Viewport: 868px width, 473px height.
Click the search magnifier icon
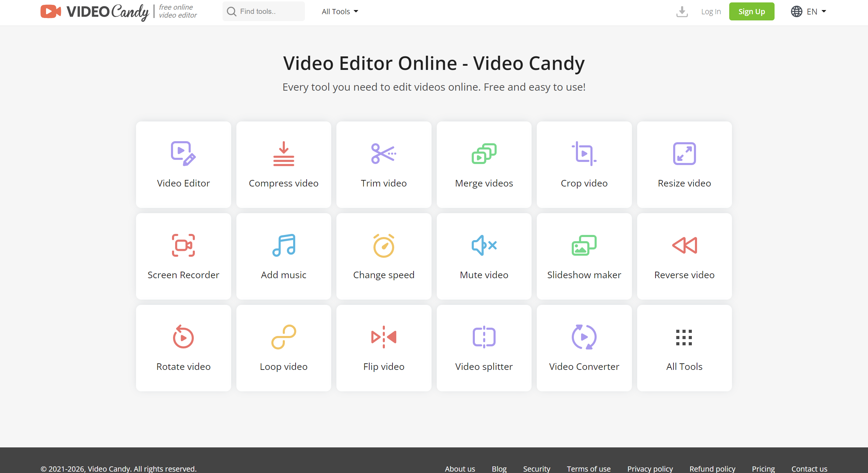(x=231, y=11)
